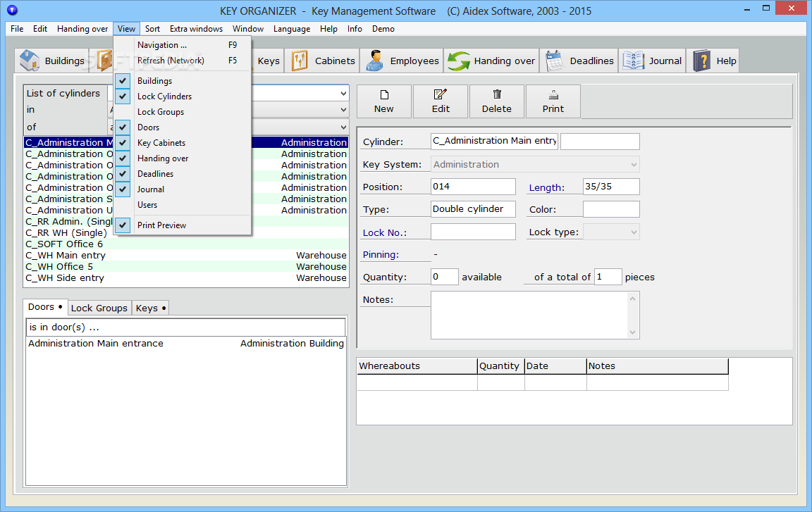This screenshot has height=512, width=812.
Task: Choose Navigation... from View menu
Action: click(183, 45)
